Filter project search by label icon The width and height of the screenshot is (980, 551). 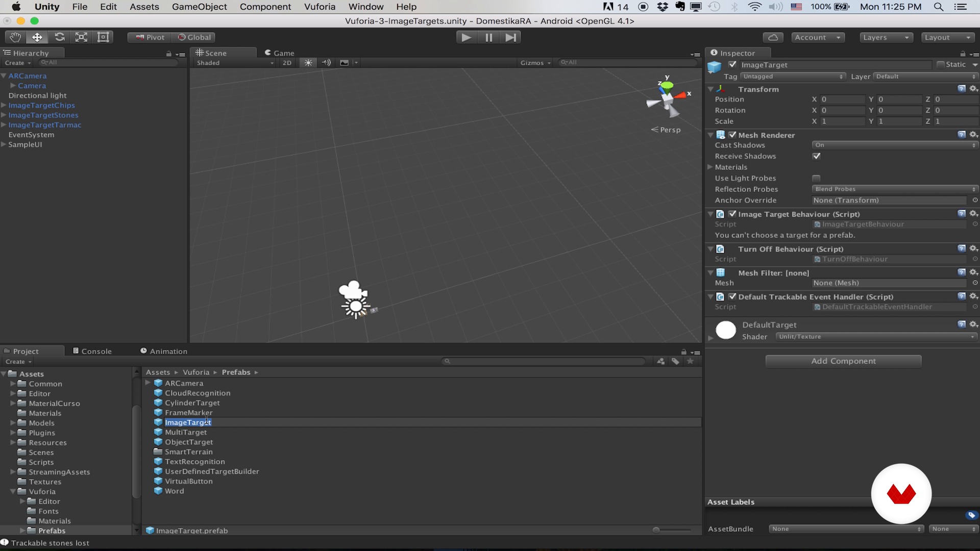tap(675, 361)
